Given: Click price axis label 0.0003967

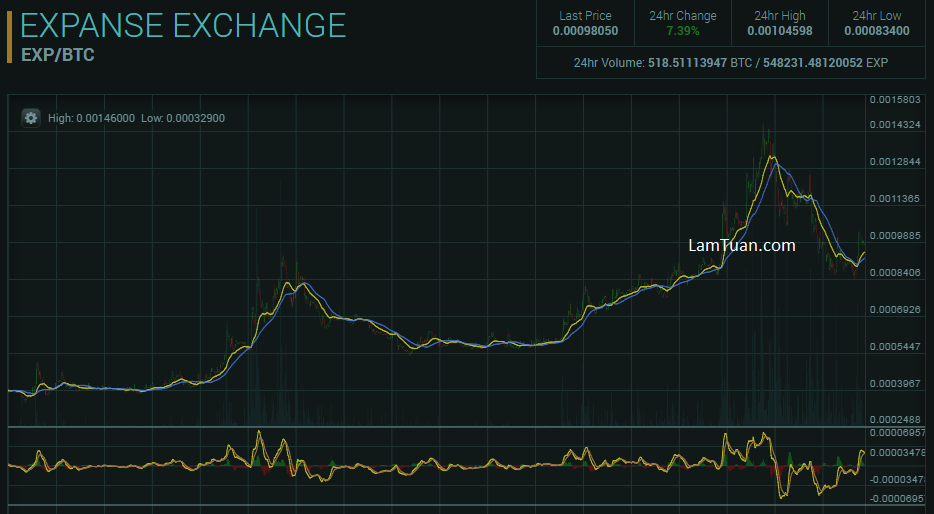Looking at the screenshot, I should (x=895, y=383).
